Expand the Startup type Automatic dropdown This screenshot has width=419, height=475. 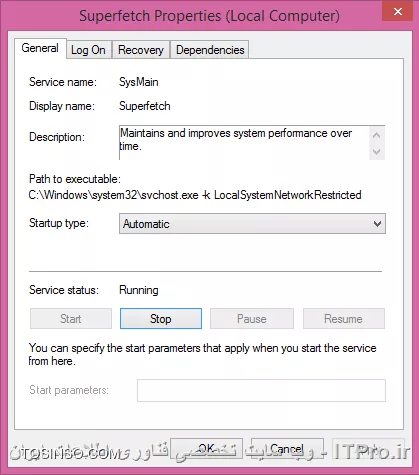pos(252,224)
